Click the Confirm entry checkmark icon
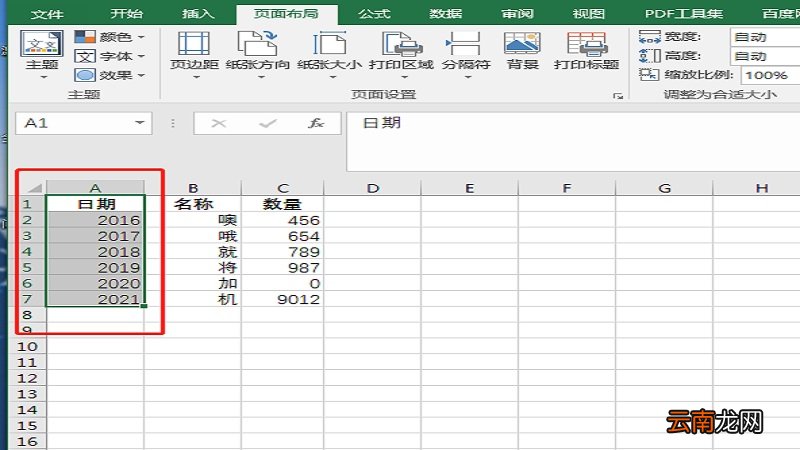Image resolution: width=800 pixels, height=450 pixels. [267, 123]
